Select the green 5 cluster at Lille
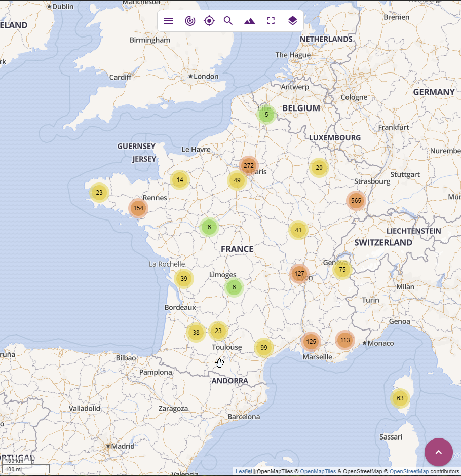This screenshot has width=461, height=476. click(x=266, y=115)
